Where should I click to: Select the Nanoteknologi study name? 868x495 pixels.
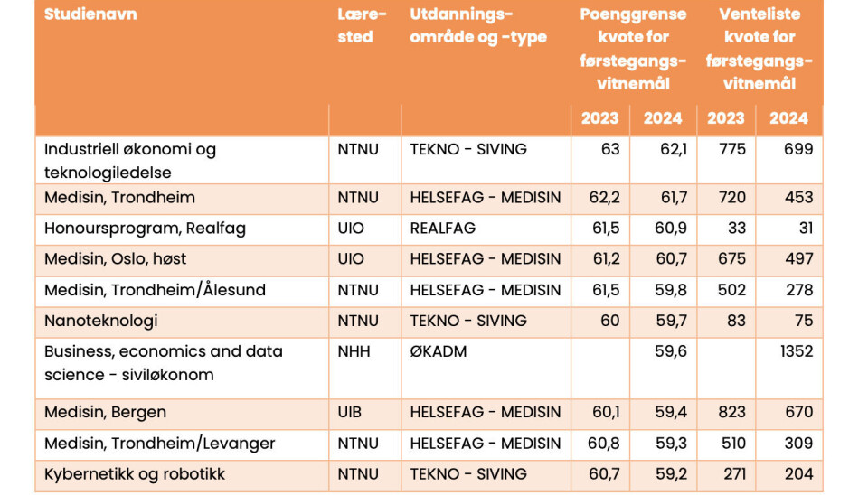[x=101, y=321]
